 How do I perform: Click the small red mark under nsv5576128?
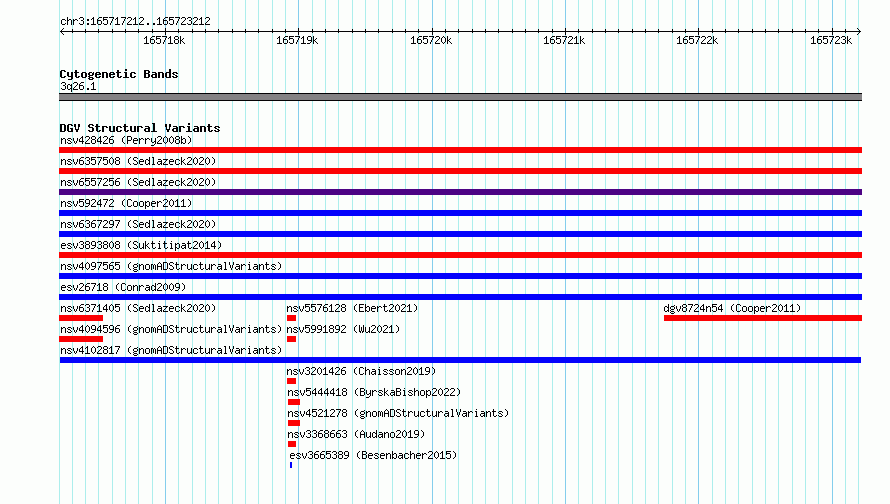coord(291,318)
